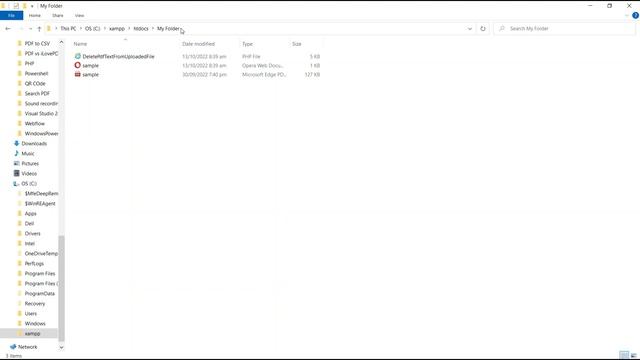Select xampp folder in sidebar
Image resolution: width=640 pixels, height=360 pixels.
pyautogui.click(x=32, y=333)
